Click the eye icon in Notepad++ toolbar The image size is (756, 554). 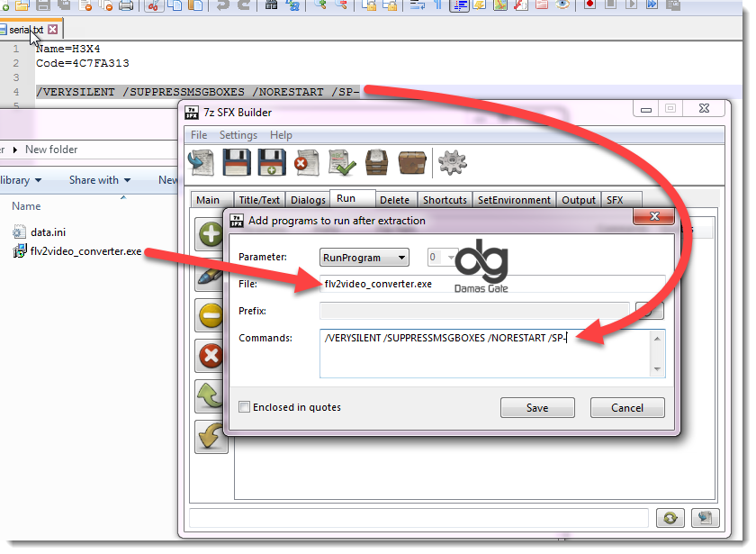pos(562,5)
